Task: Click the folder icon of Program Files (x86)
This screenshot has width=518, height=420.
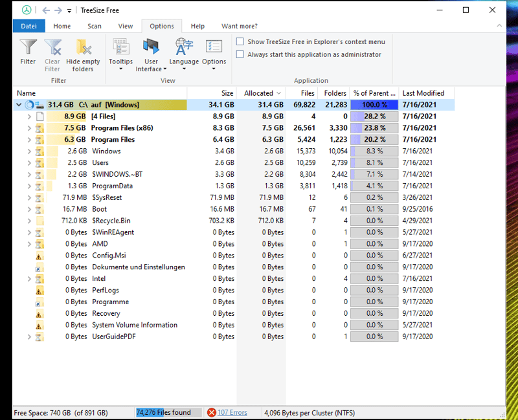Action: point(39,128)
